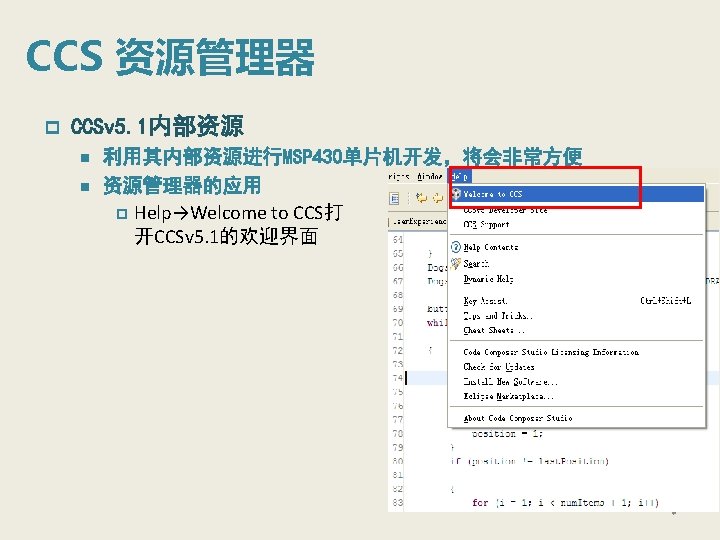Select Welcome to CCS in Help menu
Screen dimensions: 720x540
click(x=577, y=194)
